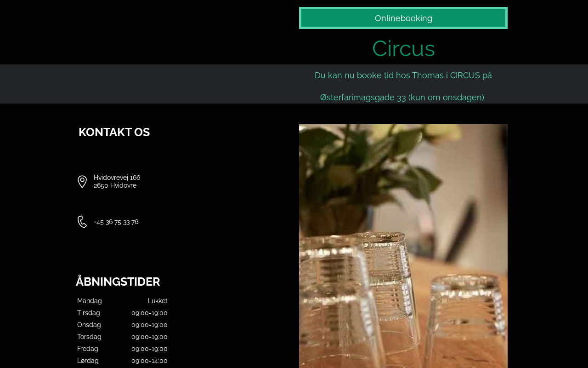
Task: Call the +45 36 75 33 76 number
Action: 116,222
